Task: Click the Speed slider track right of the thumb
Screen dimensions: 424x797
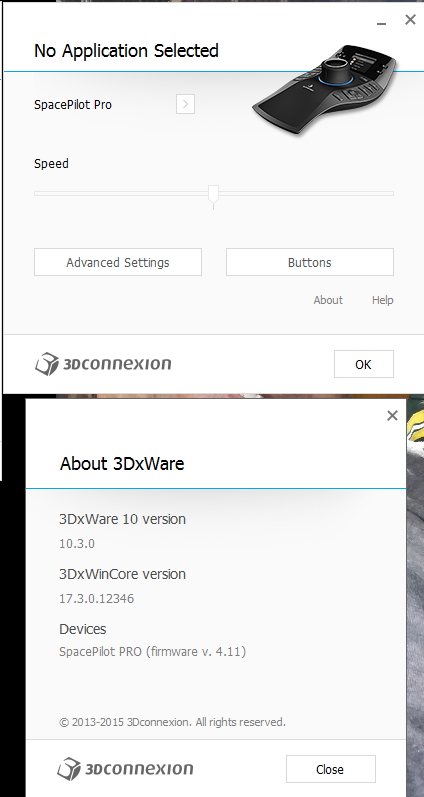Action: 307,193
